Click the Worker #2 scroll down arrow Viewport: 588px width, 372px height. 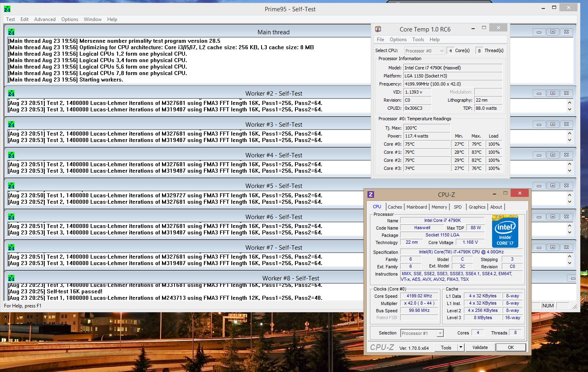(569, 109)
